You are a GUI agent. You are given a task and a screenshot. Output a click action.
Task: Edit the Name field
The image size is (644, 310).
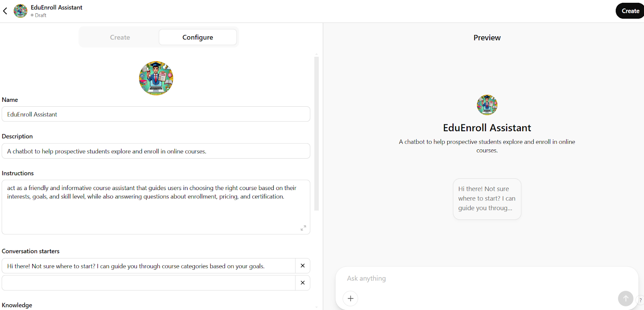[156, 114]
